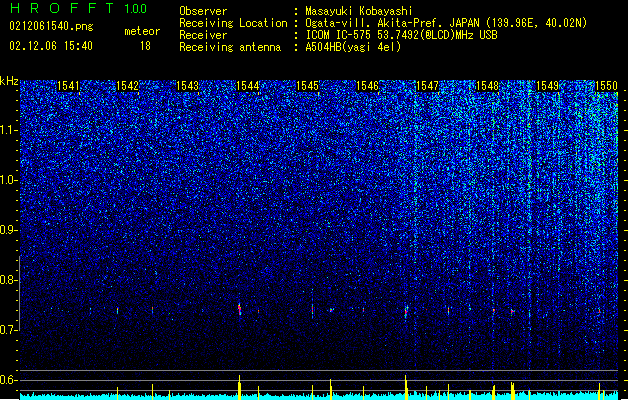Click the 1544 time marker
The width and height of the screenshot is (629, 400).
click(x=248, y=86)
